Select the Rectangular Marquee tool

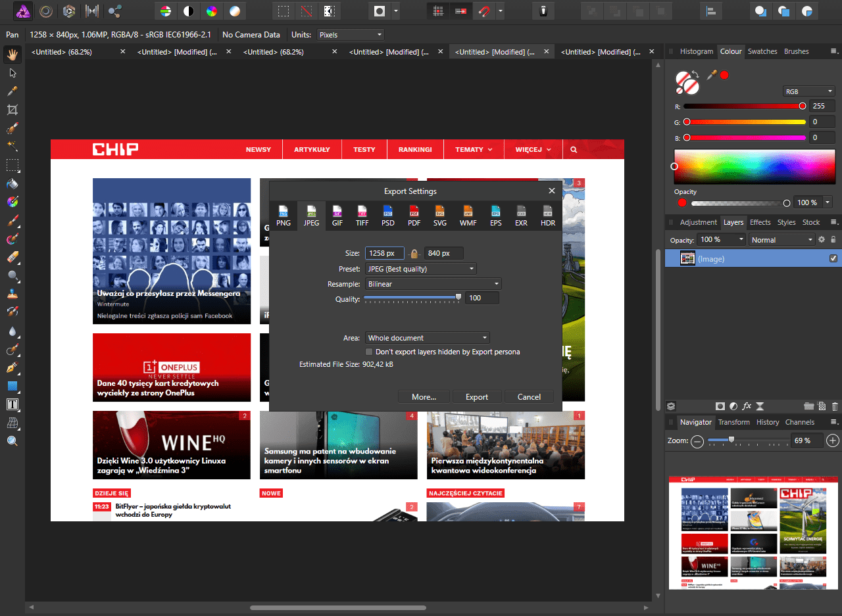[12, 165]
